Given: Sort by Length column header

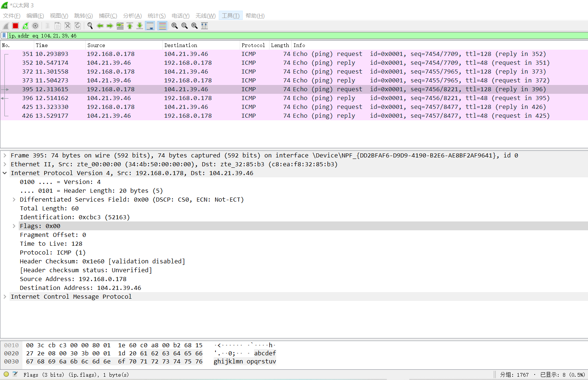Looking at the screenshot, I should tap(280, 45).
